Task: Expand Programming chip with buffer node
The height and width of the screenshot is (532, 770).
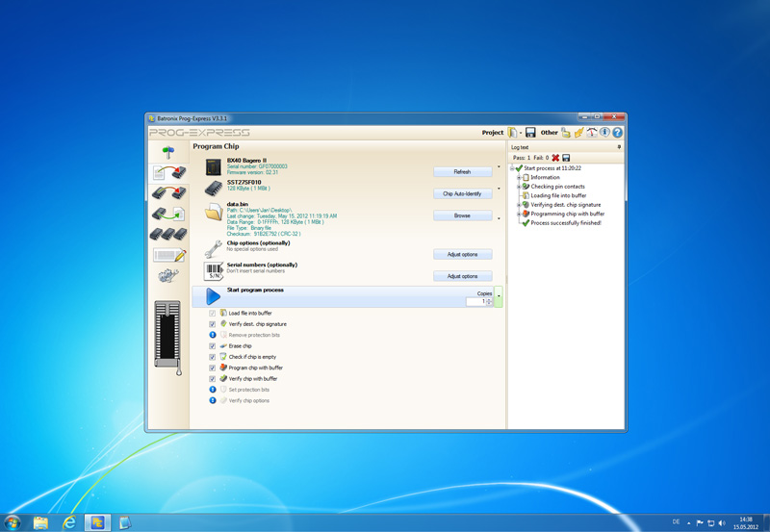Action: click(519, 214)
